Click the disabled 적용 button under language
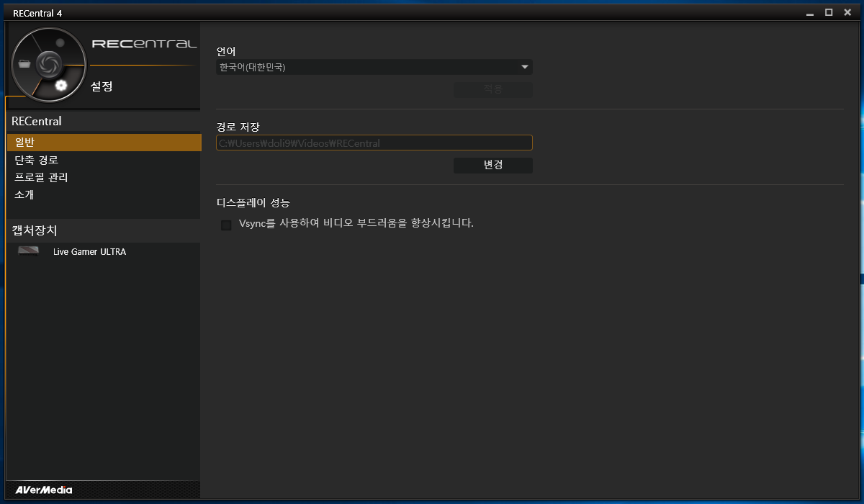This screenshot has width=864, height=504. pyautogui.click(x=493, y=89)
